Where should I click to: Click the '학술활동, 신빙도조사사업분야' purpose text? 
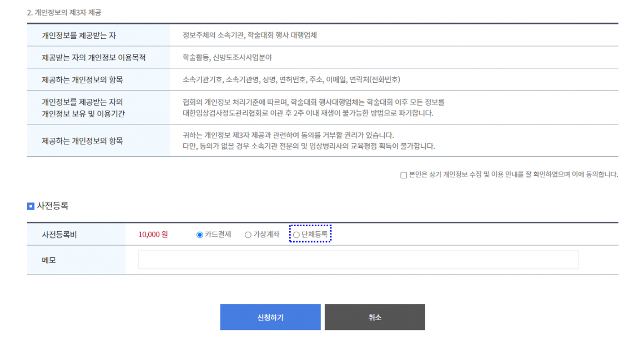pyautogui.click(x=227, y=58)
